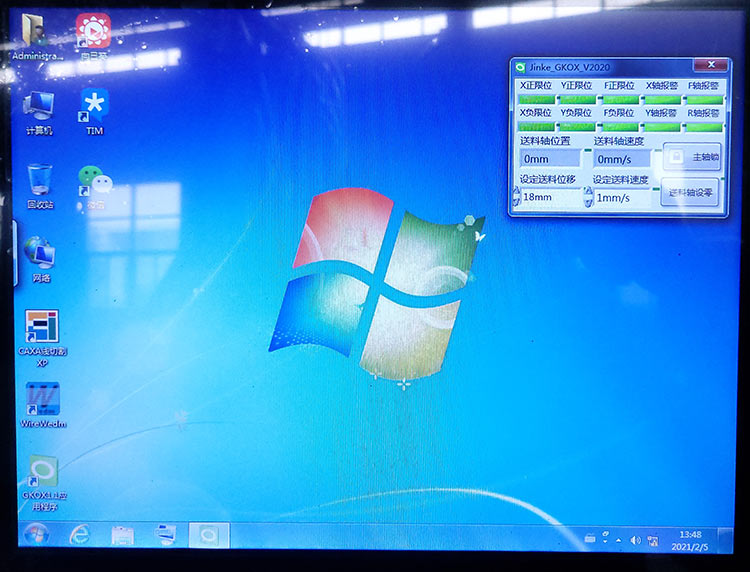Screen dimensions: 750x572
Task: Click the 设定送料速度 label
Action: point(621,180)
